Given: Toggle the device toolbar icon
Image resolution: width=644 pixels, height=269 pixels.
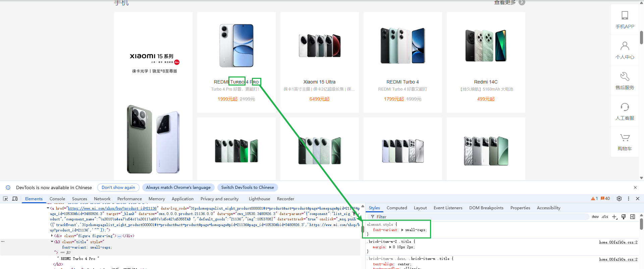Looking at the screenshot, I should coord(15,199).
